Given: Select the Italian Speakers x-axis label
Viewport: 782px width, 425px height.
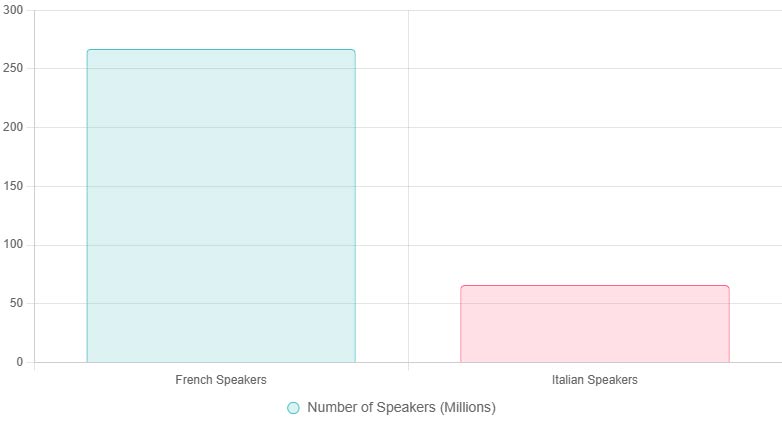Looking at the screenshot, I should tap(595, 380).
